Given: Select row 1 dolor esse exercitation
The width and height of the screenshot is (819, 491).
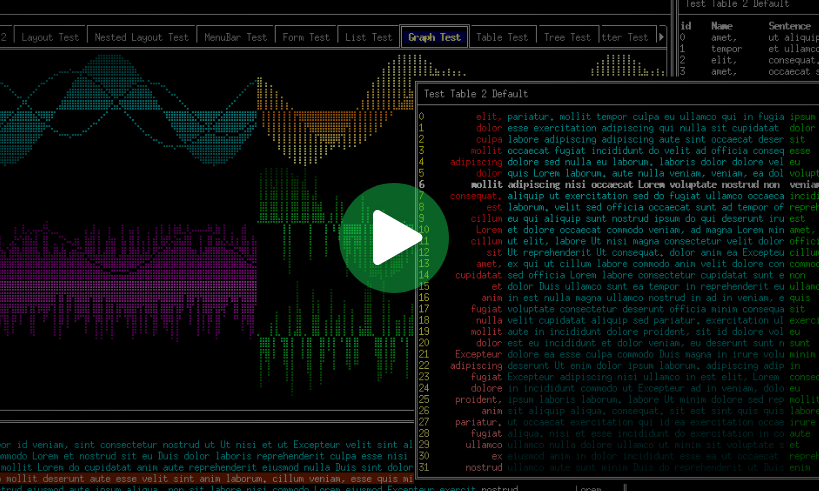Looking at the screenshot, I should [x=618, y=128].
